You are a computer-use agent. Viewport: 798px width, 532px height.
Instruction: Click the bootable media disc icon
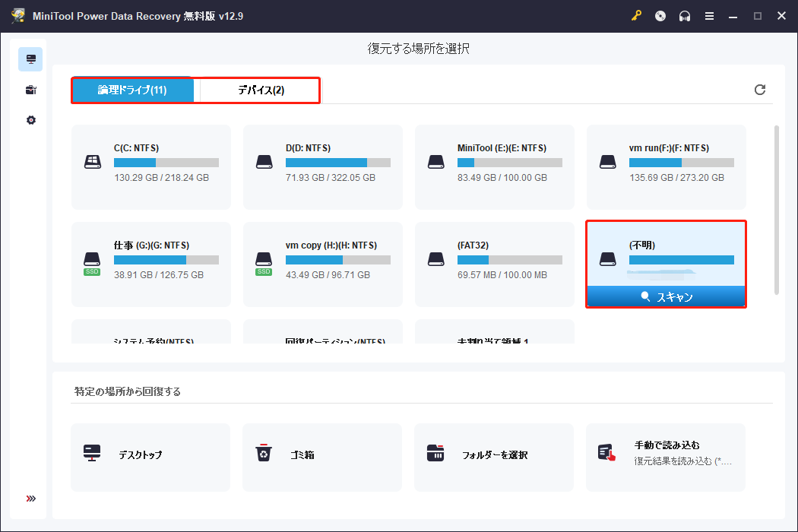coord(660,16)
